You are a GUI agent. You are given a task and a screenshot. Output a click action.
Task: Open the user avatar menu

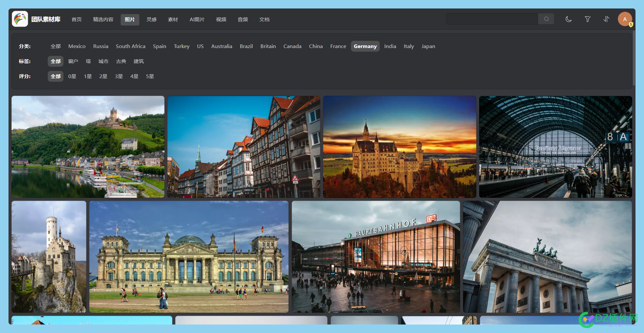(625, 19)
